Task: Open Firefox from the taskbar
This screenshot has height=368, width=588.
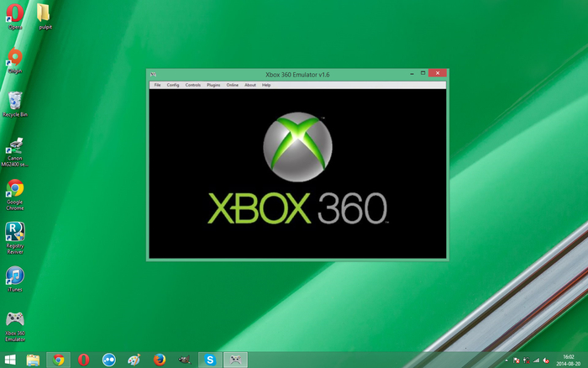Action: click(x=160, y=360)
